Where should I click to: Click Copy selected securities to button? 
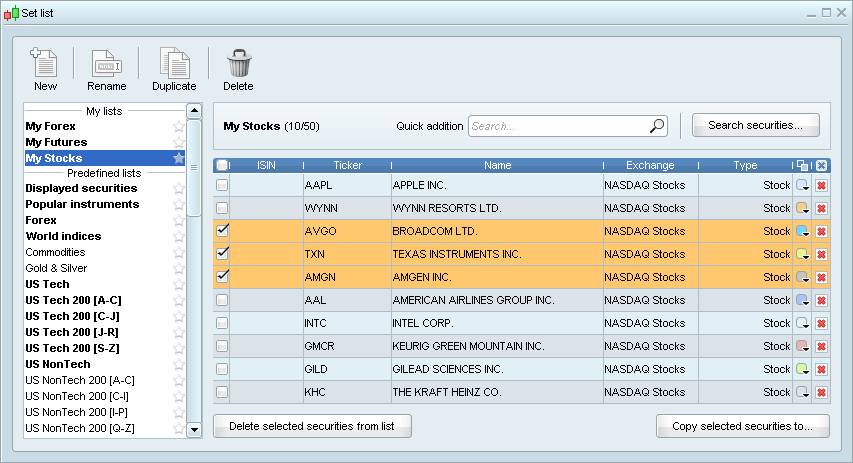(x=743, y=426)
